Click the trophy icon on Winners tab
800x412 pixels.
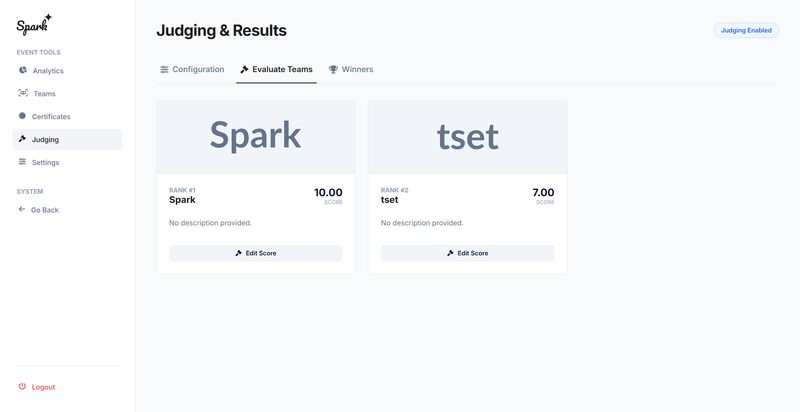(333, 70)
